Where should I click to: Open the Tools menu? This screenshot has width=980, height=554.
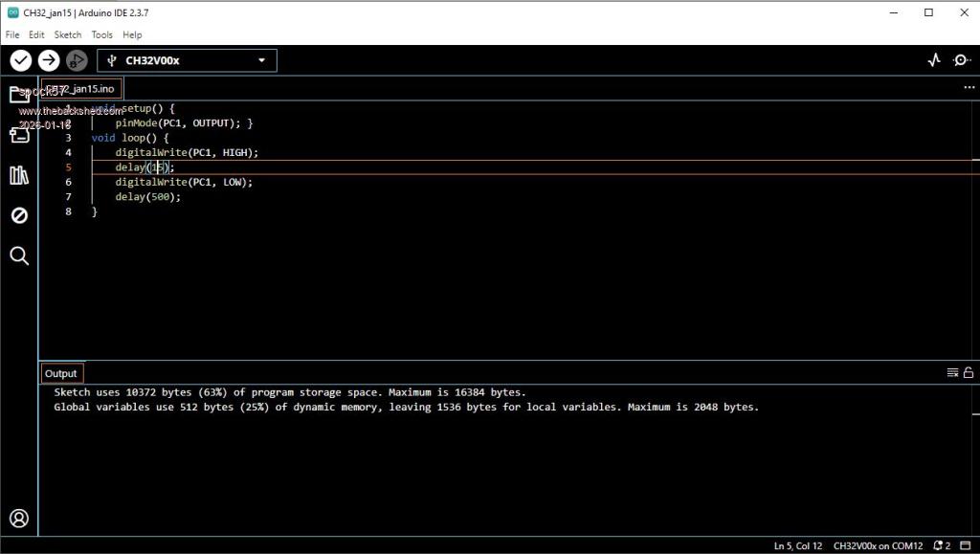pos(101,34)
